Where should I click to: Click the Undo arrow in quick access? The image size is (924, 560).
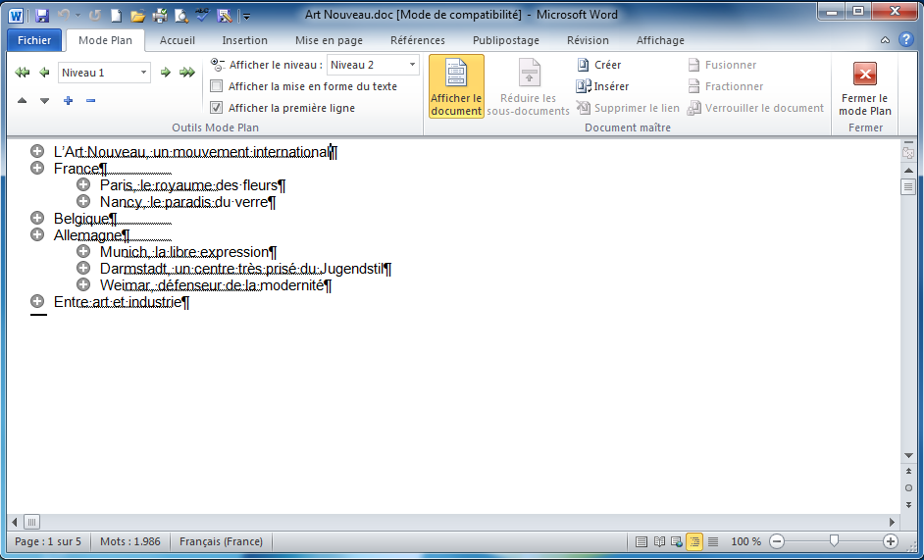click(x=64, y=16)
